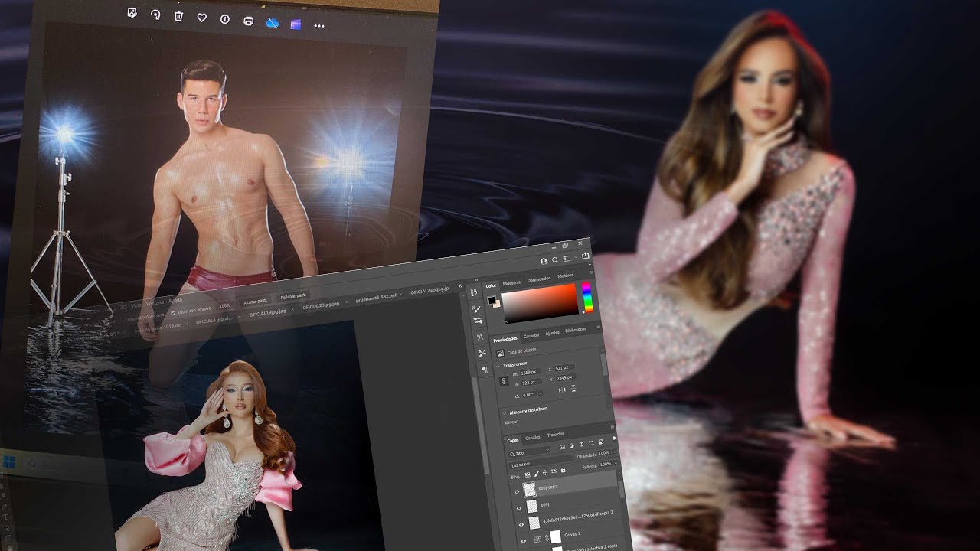Close the OFICIAL23jpg.jpg tab
Screen dimensions: 980x551
tap(346, 302)
